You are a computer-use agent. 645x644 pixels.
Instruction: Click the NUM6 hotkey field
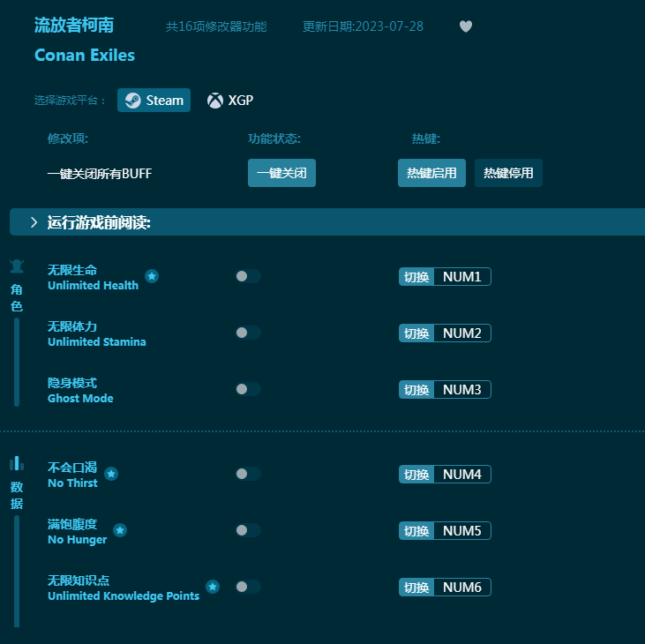pyautogui.click(x=462, y=587)
